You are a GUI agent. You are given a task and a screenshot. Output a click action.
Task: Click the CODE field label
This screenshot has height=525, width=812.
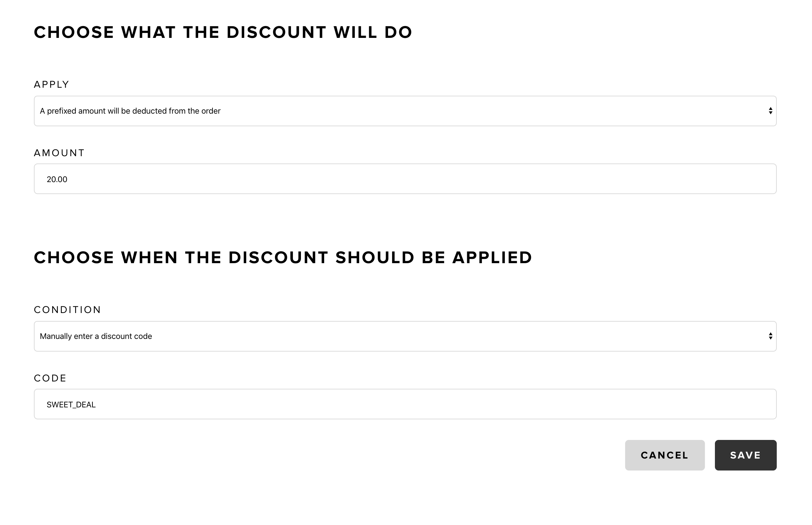pos(50,378)
